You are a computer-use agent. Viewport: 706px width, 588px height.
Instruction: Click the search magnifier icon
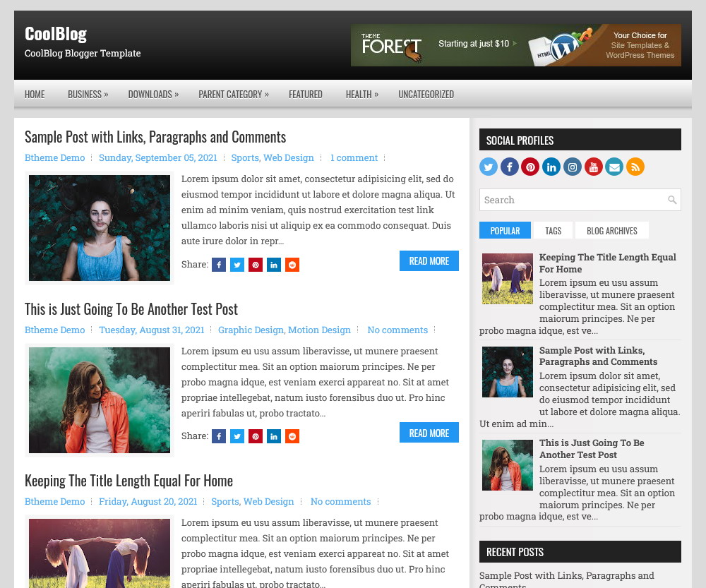(671, 200)
